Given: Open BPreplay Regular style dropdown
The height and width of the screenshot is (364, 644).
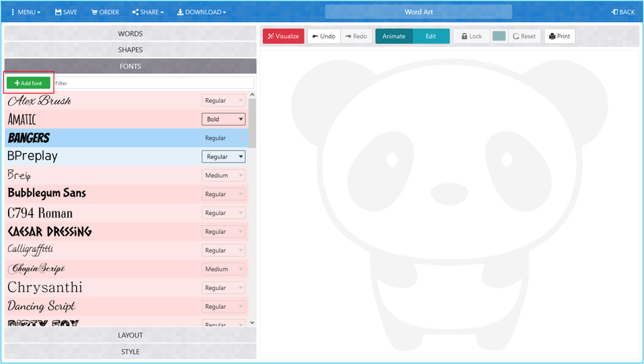Looking at the screenshot, I should click(x=223, y=156).
